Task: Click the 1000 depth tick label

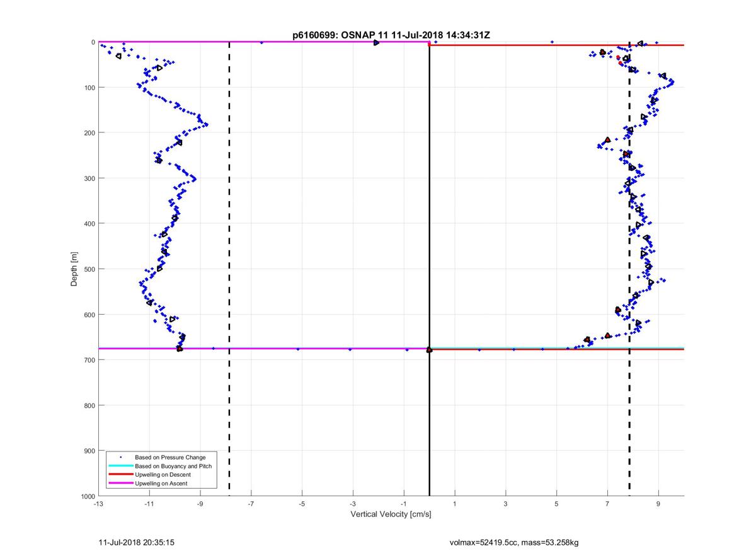Action: [88, 496]
